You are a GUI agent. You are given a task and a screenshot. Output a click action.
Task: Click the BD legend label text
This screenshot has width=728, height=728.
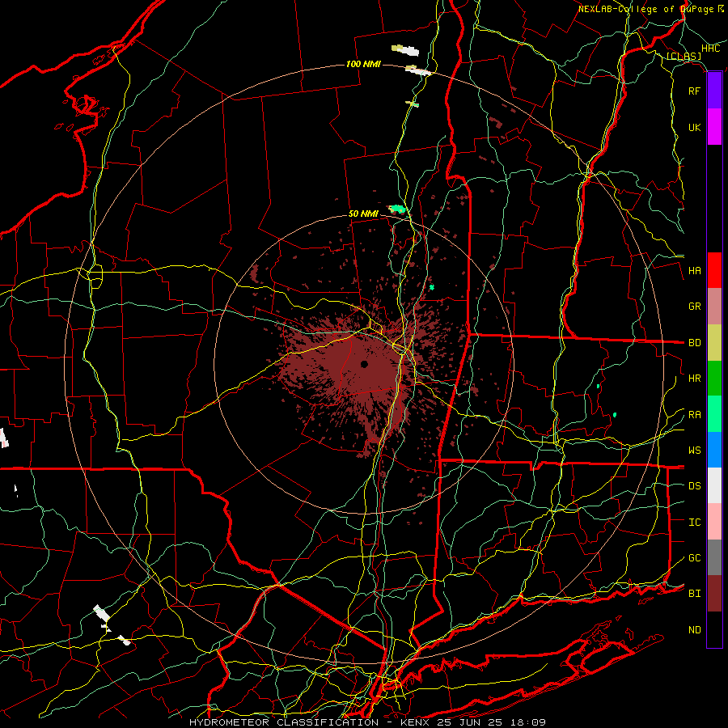pyautogui.click(x=694, y=343)
